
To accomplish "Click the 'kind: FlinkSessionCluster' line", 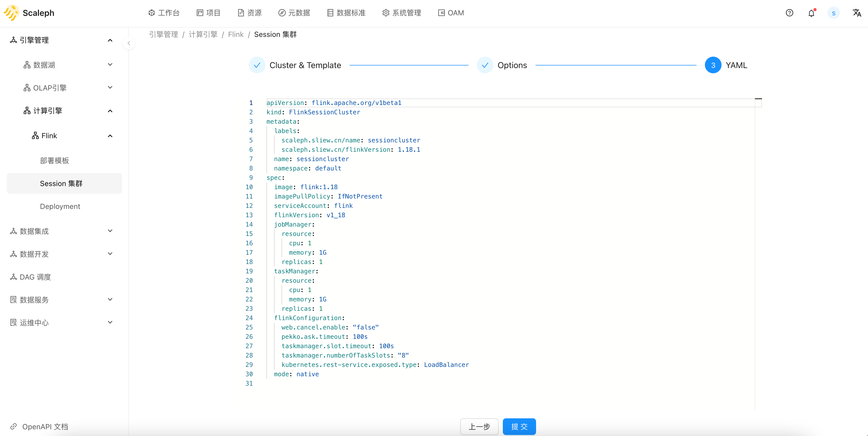I will (x=313, y=112).
